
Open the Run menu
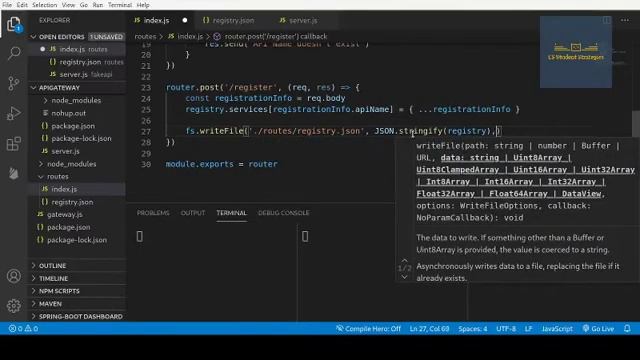98,5
